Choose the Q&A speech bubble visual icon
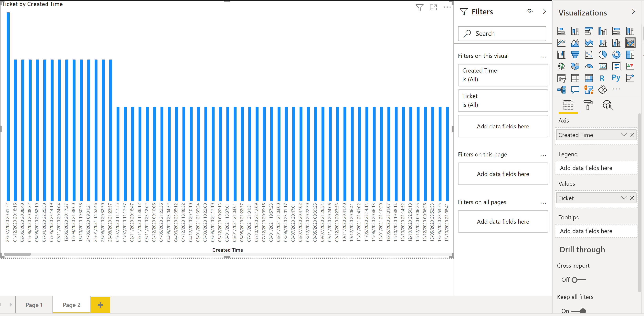This screenshot has width=644, height=316. pos(575,90)
